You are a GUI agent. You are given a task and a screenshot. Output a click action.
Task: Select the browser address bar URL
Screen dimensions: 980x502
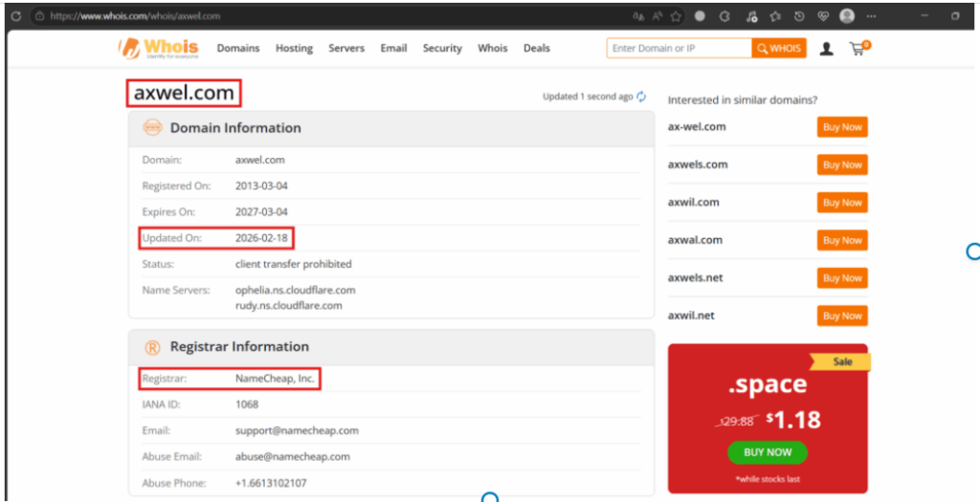[135, 16]
